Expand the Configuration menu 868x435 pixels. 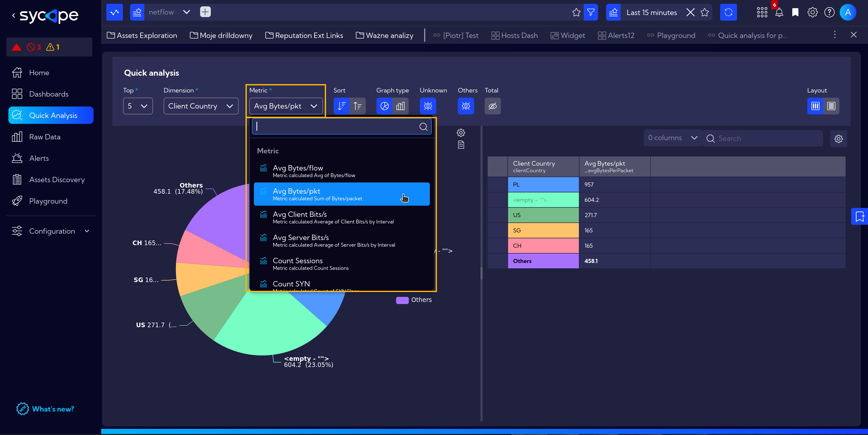(50, 231)
